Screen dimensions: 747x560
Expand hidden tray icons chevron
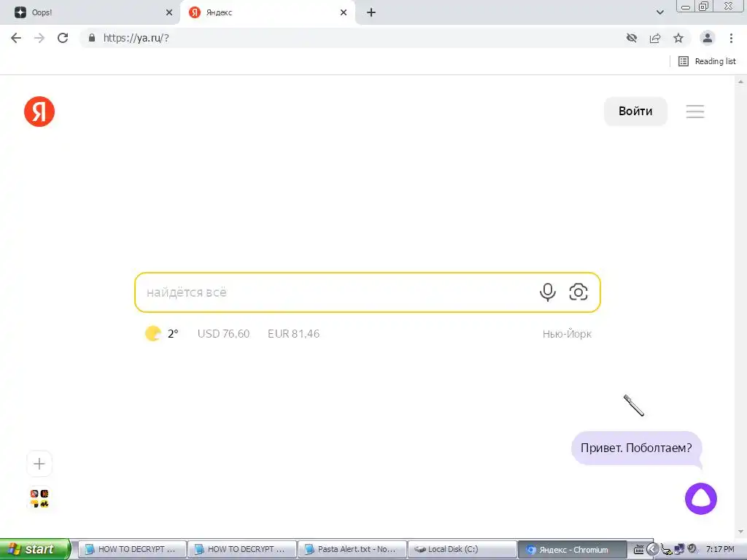tap(652, 549)
